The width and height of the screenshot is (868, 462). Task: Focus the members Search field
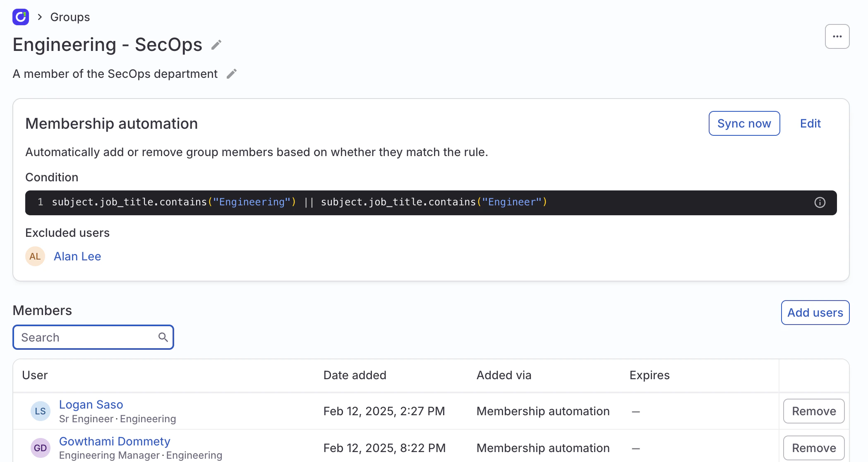87,337
